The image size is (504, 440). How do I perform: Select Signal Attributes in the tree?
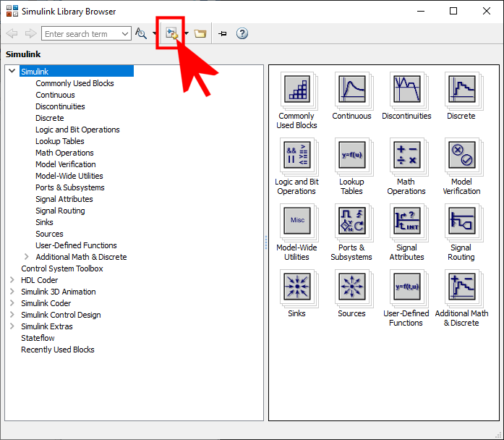pyautogui.click(x=64, y=199)
